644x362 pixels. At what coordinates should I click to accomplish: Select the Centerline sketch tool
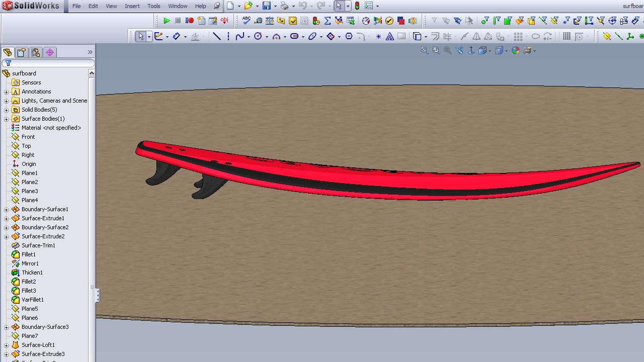pyautogui.click(x=228, y=36)
